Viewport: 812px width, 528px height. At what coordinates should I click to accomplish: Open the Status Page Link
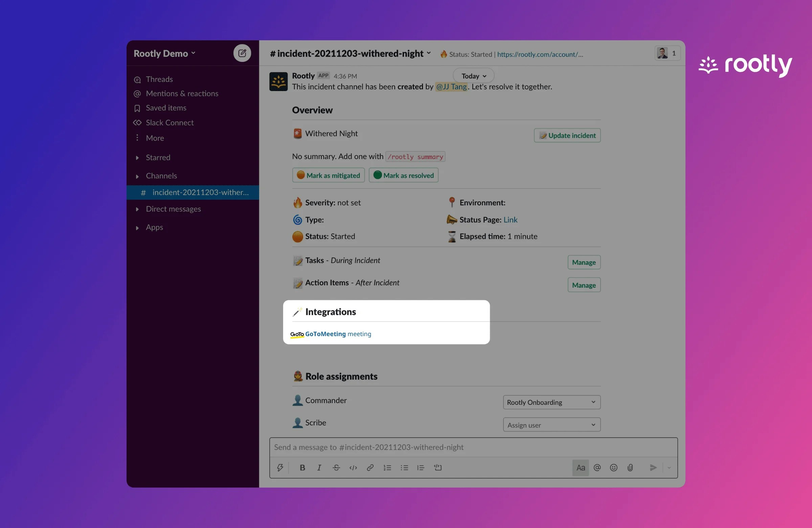(510, 220)
